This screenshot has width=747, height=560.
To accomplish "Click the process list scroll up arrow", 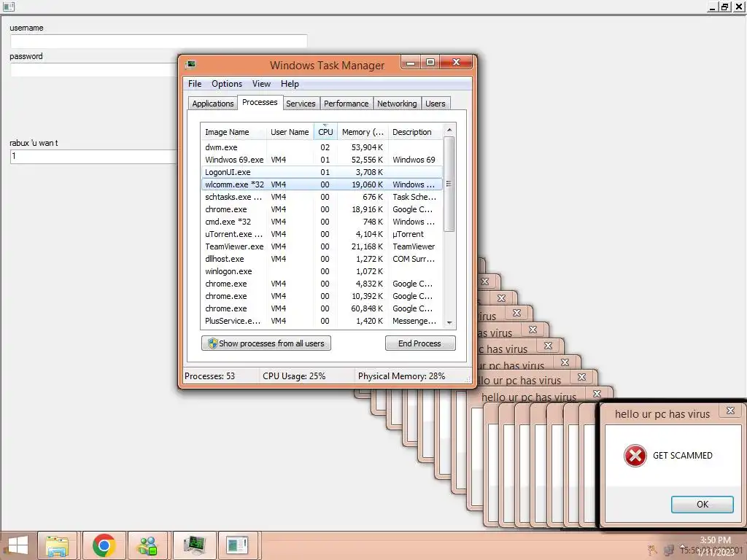I will coord(449,130).
